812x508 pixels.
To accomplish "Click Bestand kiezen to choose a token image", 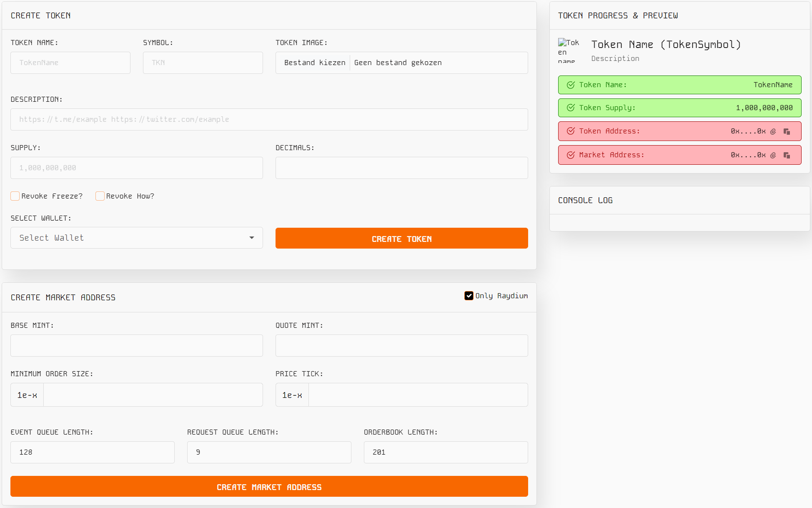I will point(314,63).
